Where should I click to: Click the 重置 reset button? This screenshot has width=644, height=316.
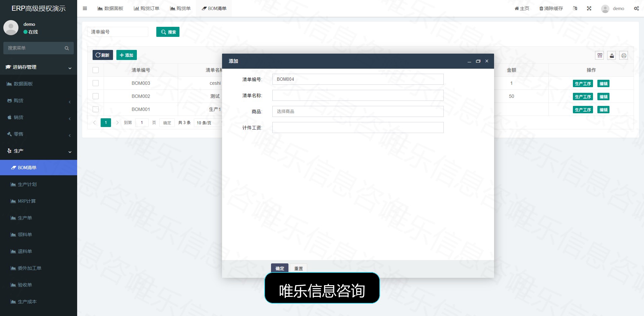coord(299,268)
